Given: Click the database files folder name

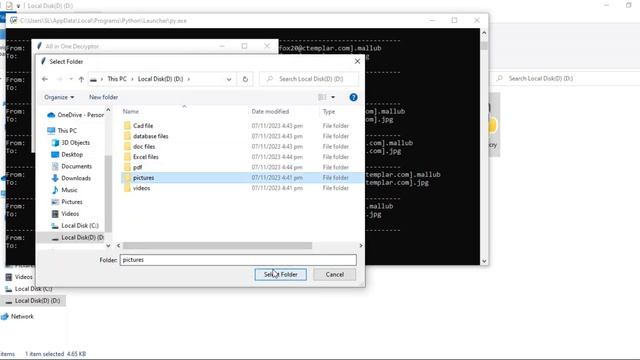Looking at the screenshot, I should (151, 136).
